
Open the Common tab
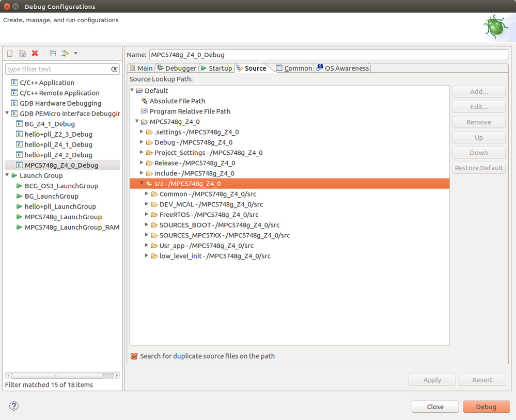[x=294, y=68]
